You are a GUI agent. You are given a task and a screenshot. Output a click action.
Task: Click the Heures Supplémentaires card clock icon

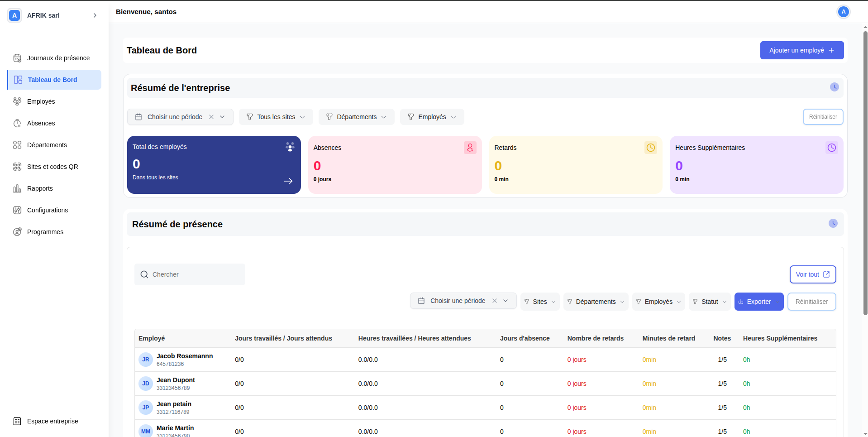click(831, 148)
